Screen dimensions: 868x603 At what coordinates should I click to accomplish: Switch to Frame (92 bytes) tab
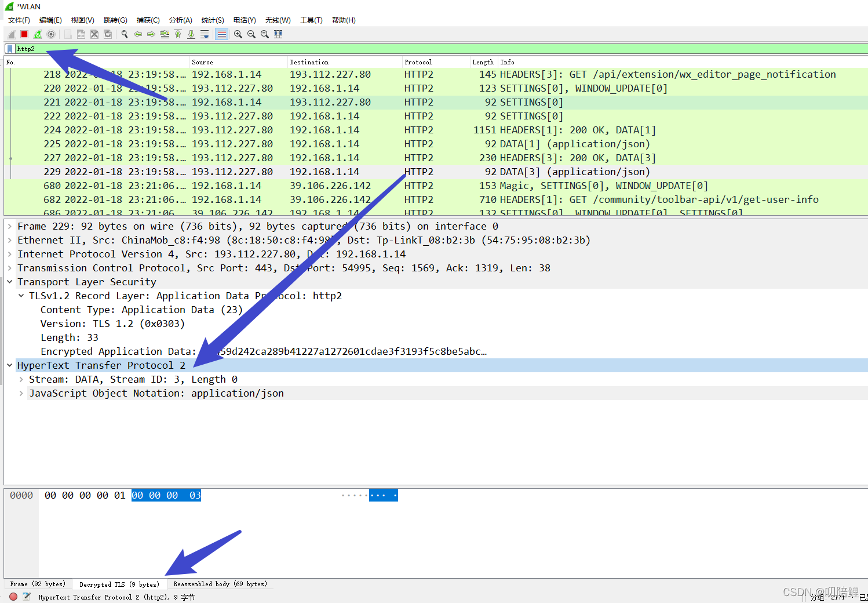click(x=38, y=584)
